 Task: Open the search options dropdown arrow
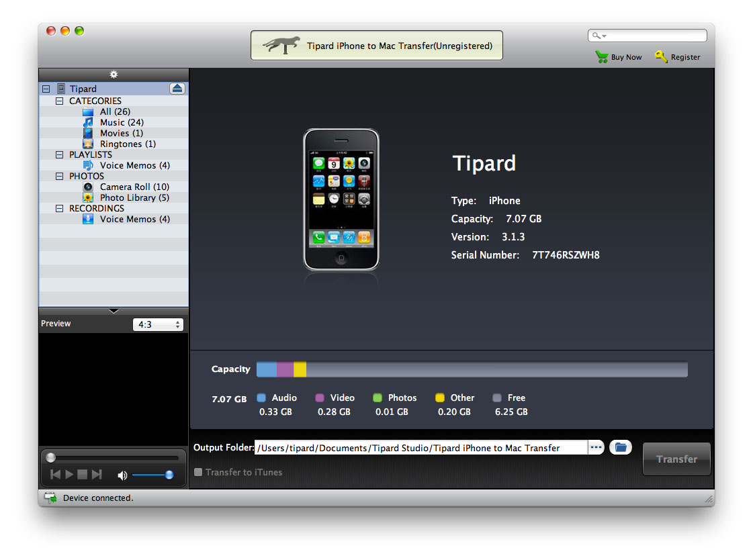click(604, 36)
